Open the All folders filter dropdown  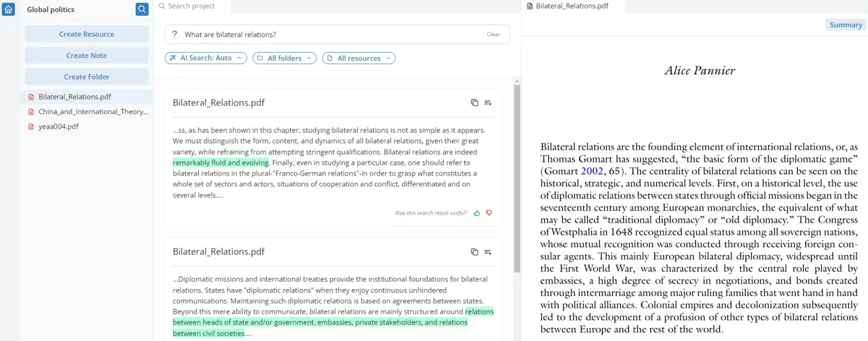click(284, 58)
